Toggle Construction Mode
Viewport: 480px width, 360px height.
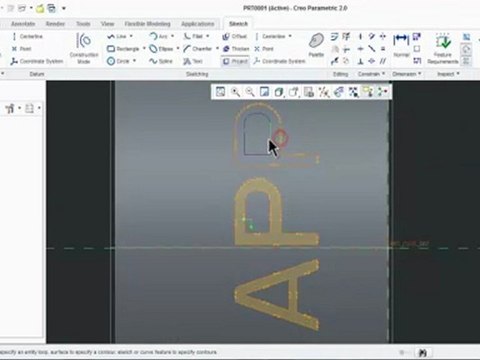(84, 48)
